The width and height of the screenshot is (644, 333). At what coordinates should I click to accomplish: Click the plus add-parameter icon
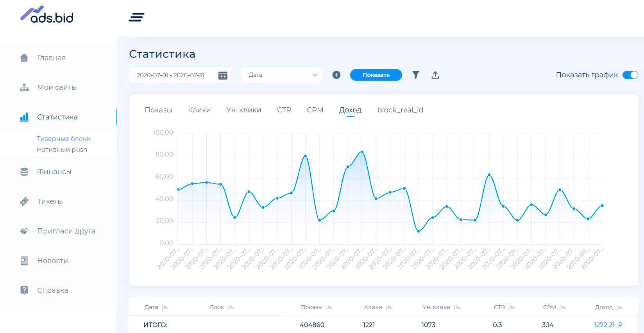tap(336, 75)
